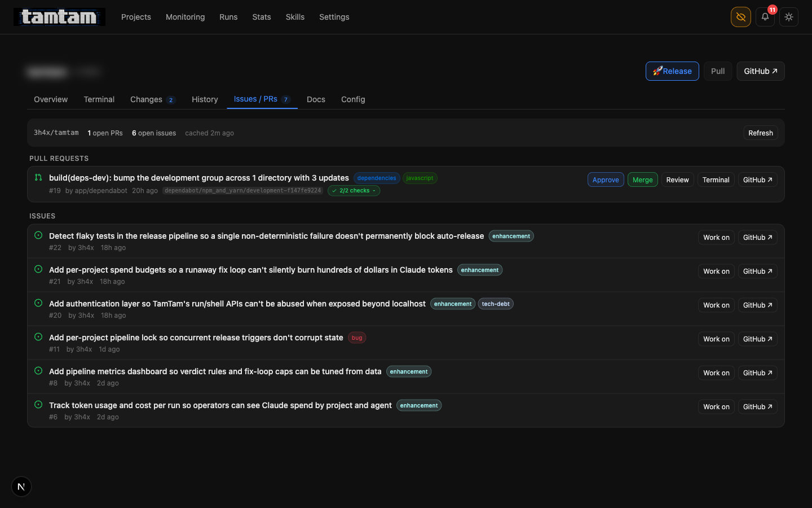Screen dimensions: 812x508
Task: Open notifications bell with 11 badge
Action: 765,17
